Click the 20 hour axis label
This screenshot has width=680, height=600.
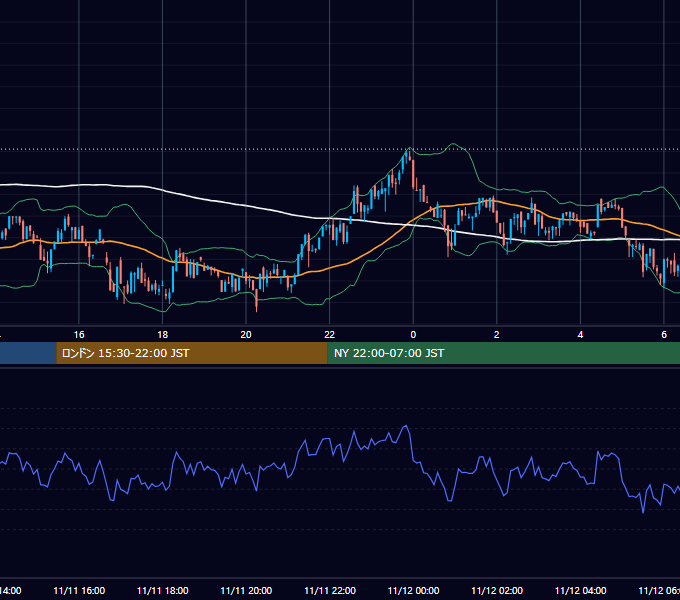[x=246, y=335]
